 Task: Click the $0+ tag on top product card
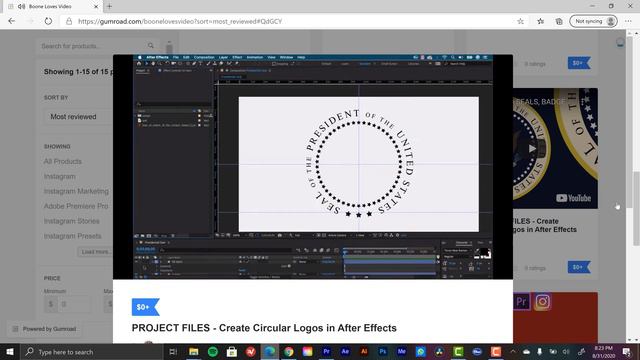(x=579, y=63)
